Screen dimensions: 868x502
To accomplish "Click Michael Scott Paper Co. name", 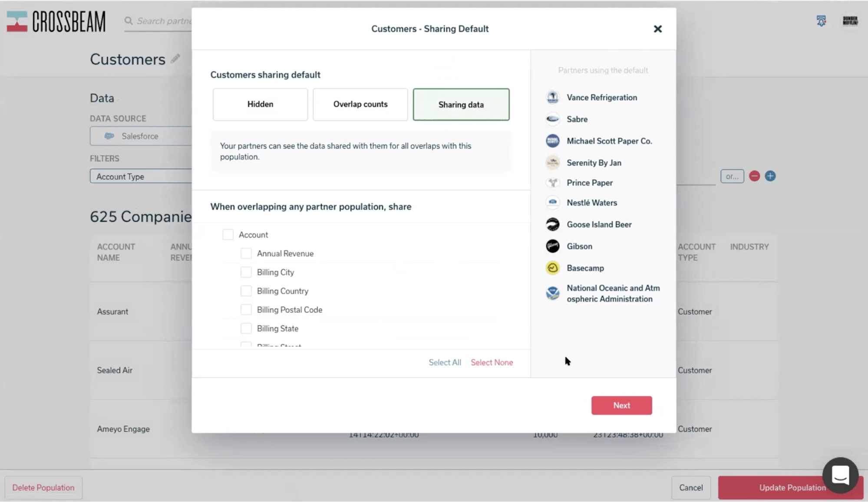I will pyautogui.click(x=609, y=141).
